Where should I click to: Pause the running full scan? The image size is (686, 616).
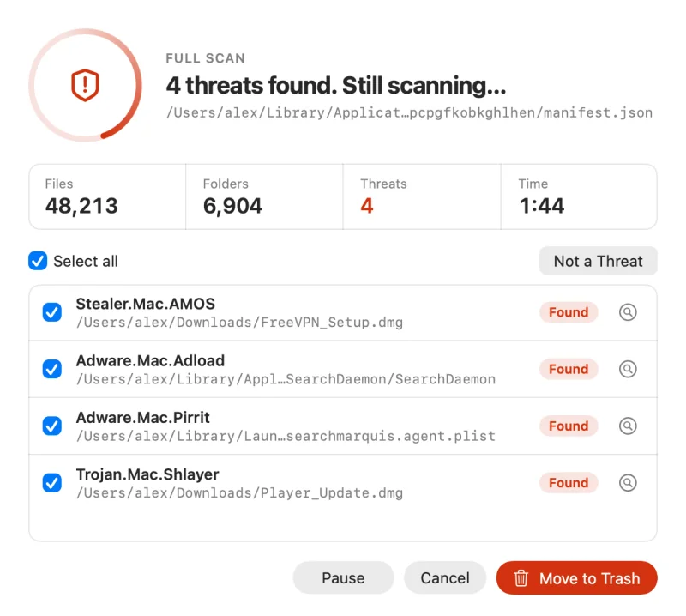click(344, 578)
